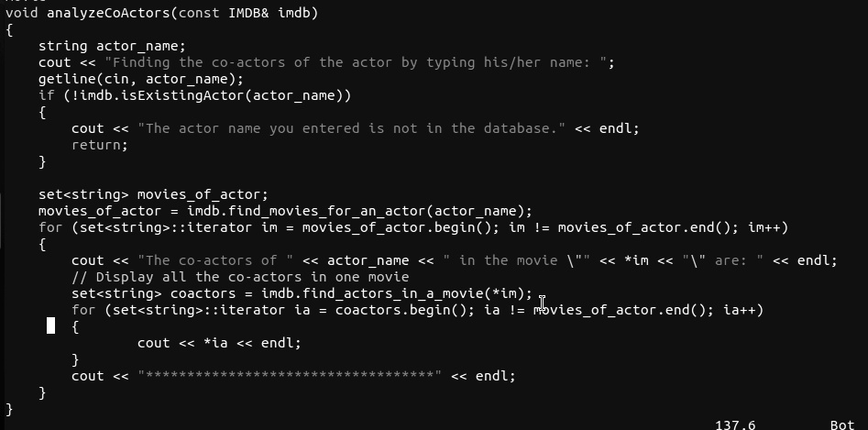Click the white block cursor in left margin

51,325
